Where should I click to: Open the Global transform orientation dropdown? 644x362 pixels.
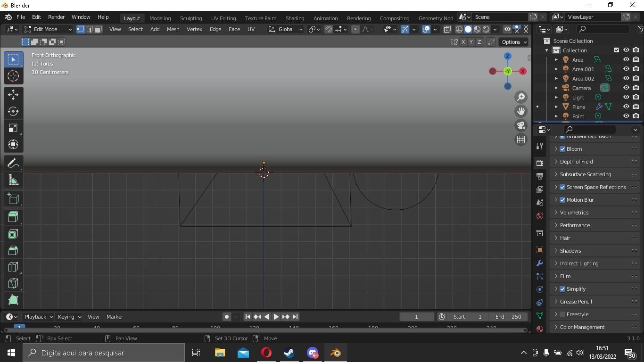coord(286,29)
